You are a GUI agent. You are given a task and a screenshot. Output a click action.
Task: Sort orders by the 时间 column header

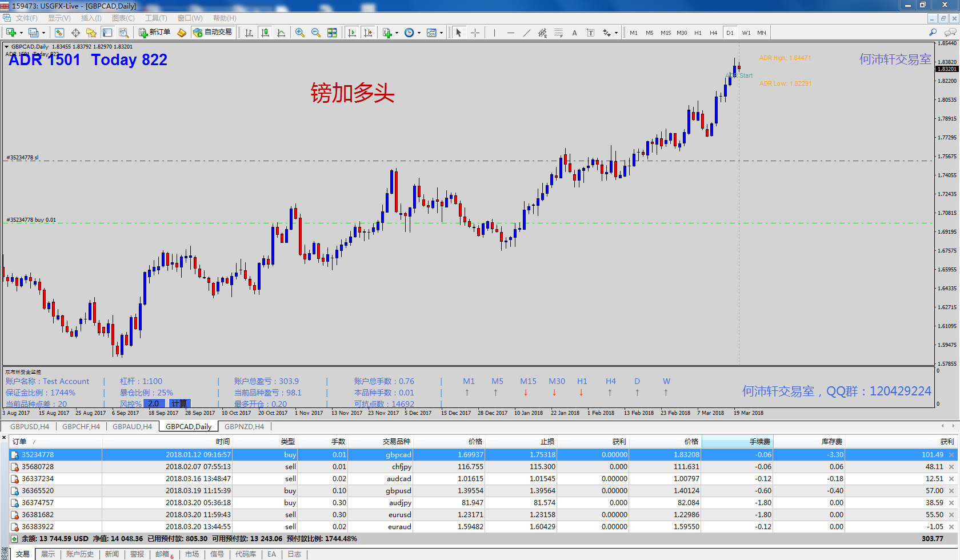coord(167,441)
